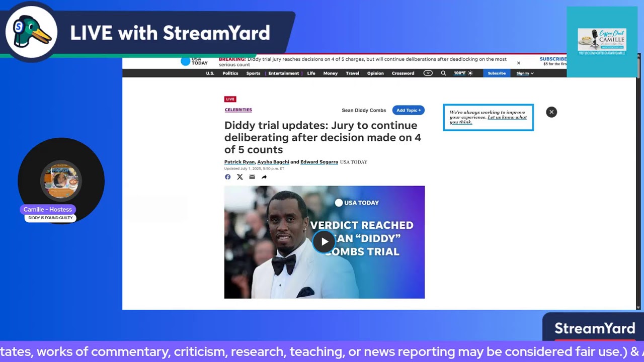Viewport: 644px width, 362px height.
Task: Open the Entertainment nav section
Action: [284, 73]
